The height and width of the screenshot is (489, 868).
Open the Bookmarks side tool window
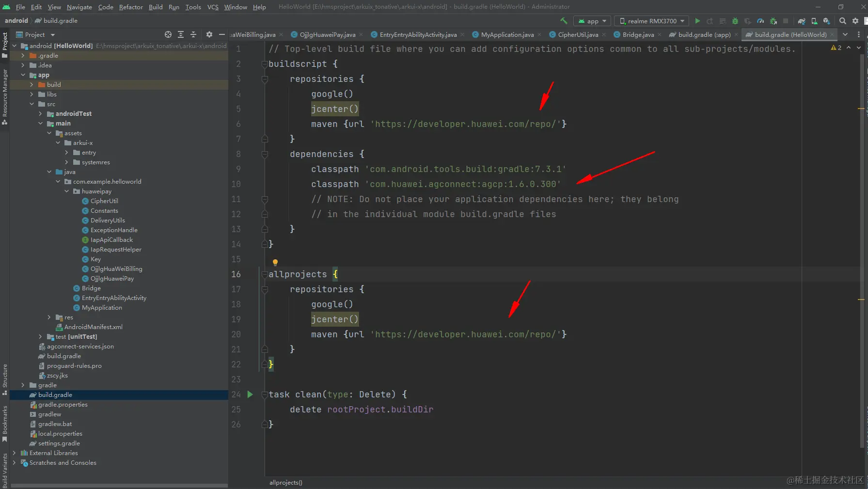(x=5, y=424)
